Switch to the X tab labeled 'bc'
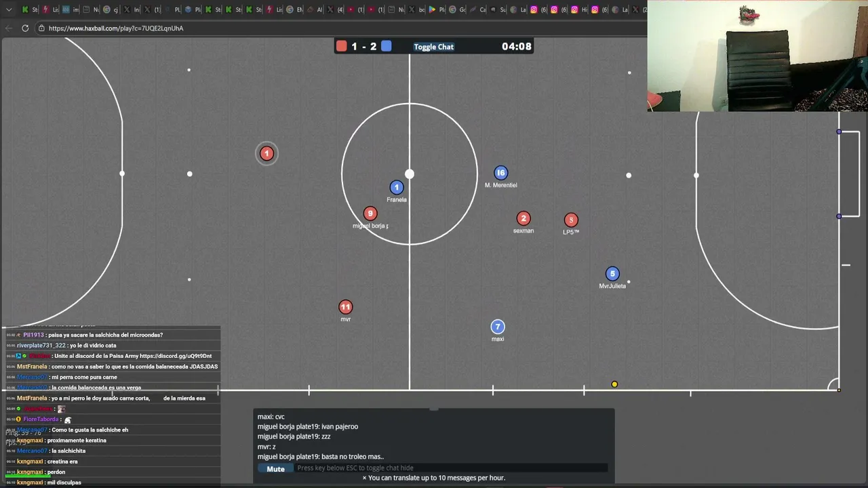868x488 pixels. pyautogui.click(x=416, y=9)
